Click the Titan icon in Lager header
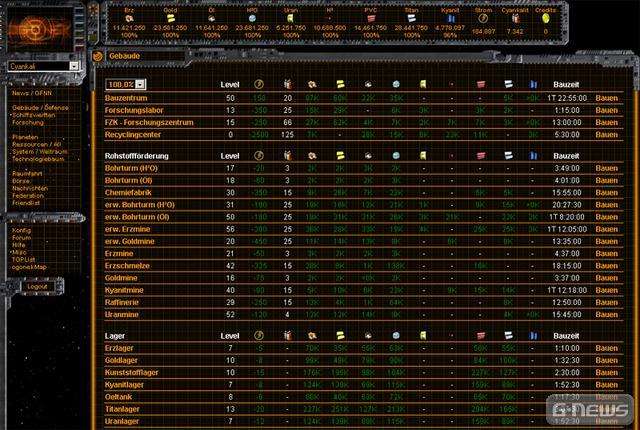The image size is (640, 430). pos(508,335)
